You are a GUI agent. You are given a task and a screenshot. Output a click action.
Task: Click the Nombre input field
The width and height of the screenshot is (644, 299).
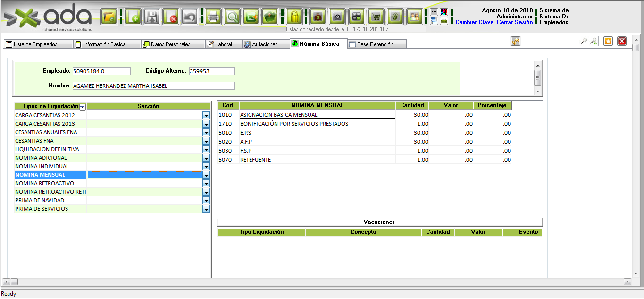[153, 86]
